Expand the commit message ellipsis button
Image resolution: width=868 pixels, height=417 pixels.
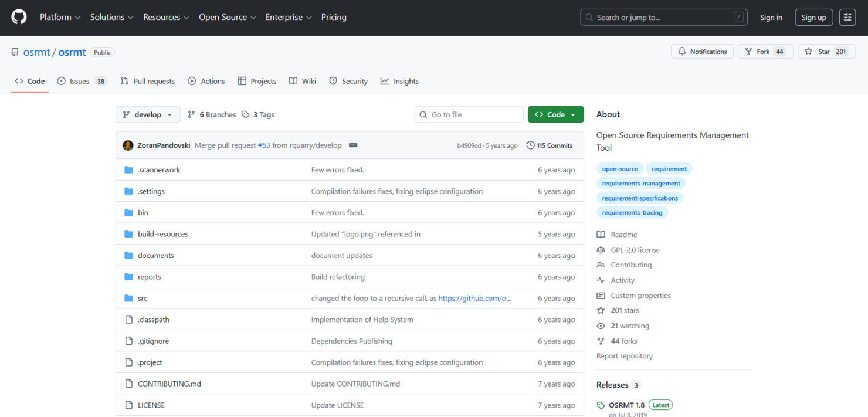click(x=353, y=145)
